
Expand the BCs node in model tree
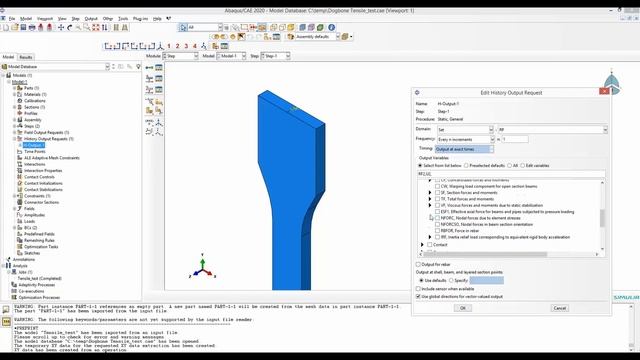pos(15,228)
